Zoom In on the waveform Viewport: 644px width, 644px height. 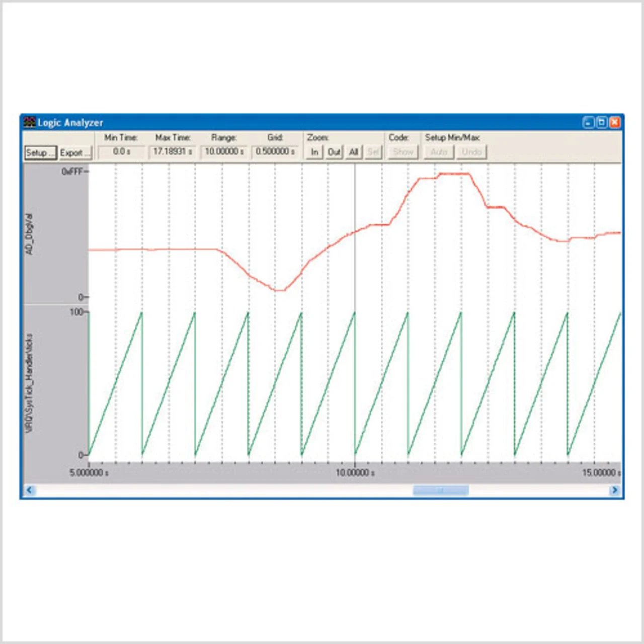pos(314,152)
